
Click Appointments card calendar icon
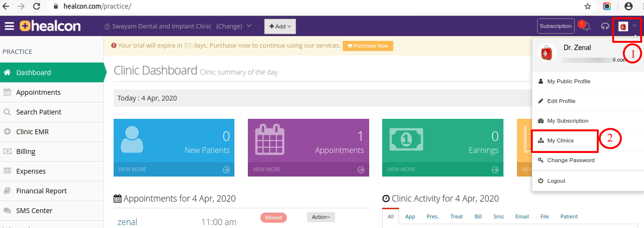270,140
